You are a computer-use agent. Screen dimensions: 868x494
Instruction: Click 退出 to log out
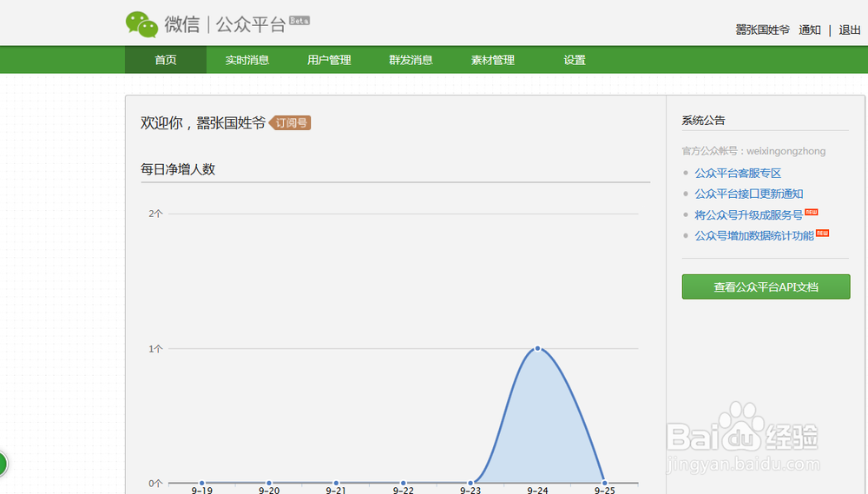click(849, 30)
